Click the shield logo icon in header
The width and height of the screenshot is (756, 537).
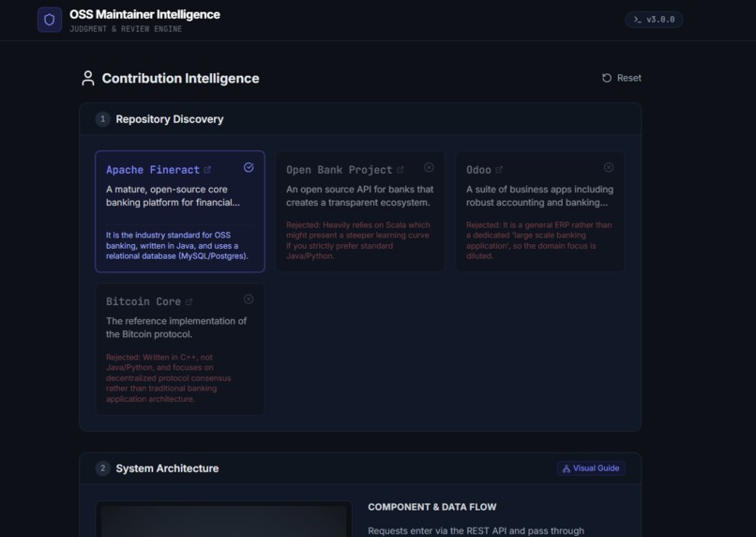tap(50, 20)
